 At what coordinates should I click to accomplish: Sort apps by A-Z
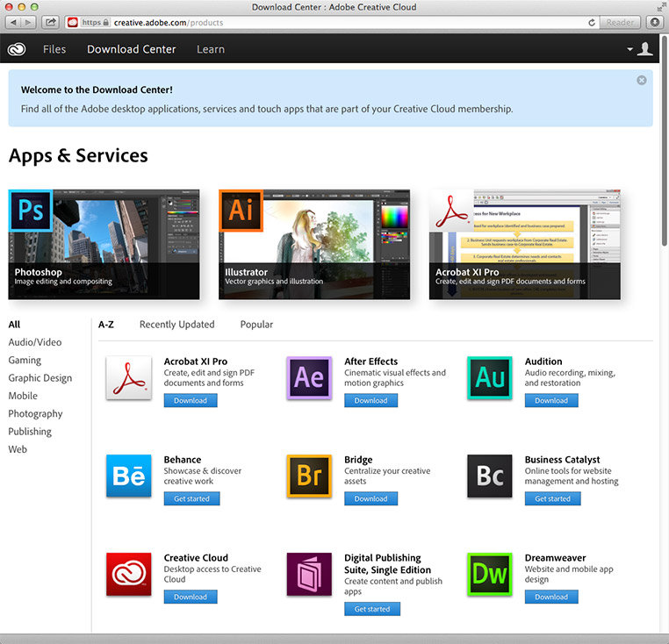point(106,325)
